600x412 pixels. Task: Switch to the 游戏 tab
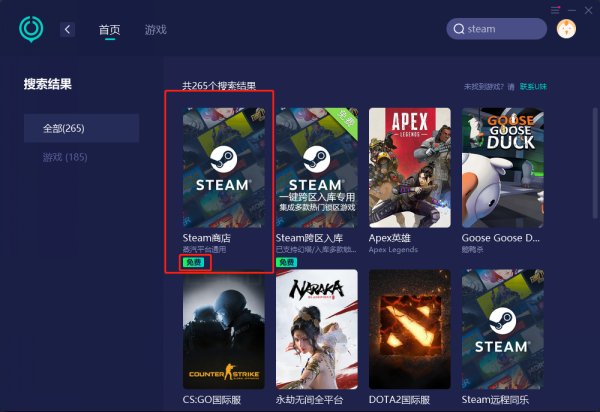pos(155,29)
